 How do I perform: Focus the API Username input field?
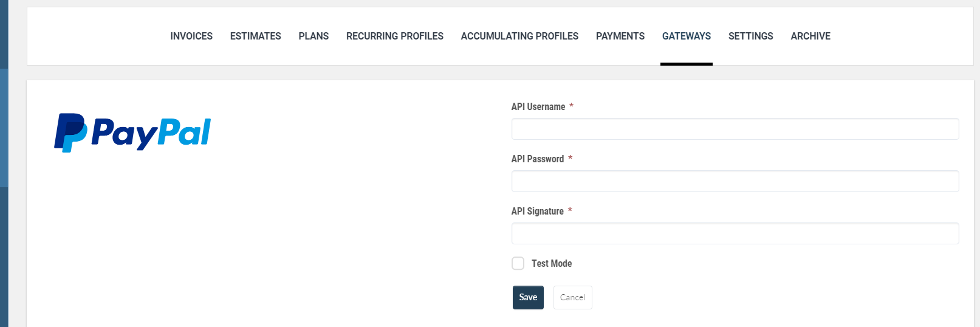pos(735,129)
